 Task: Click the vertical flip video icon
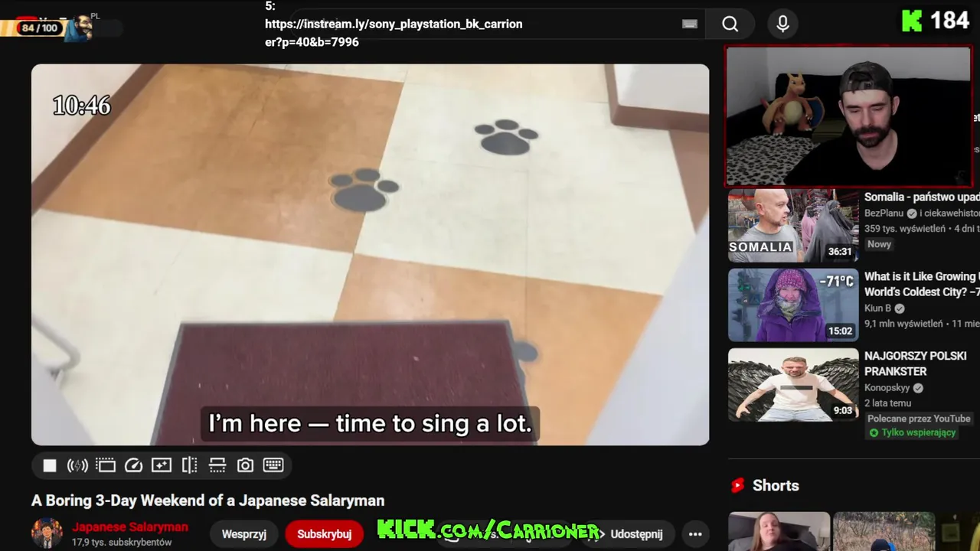[217, 465]
